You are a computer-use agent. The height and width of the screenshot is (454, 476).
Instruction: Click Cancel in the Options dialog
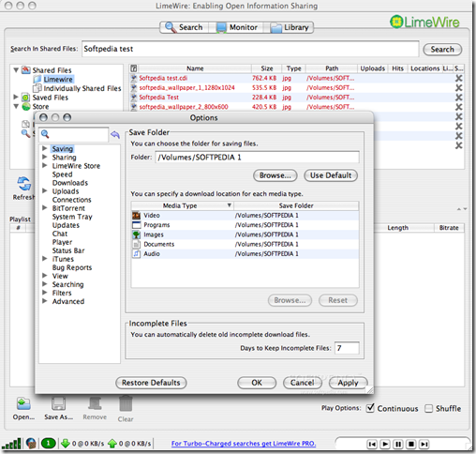(302, 383)
